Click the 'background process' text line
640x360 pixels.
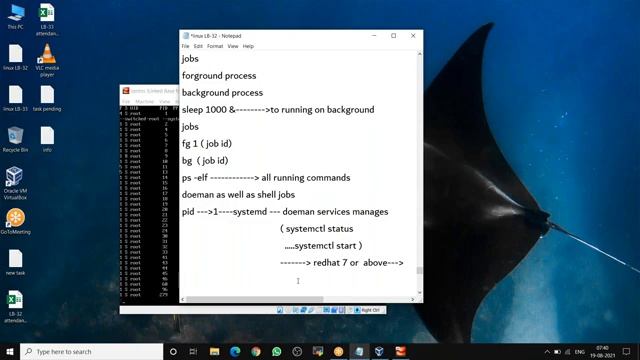[222, 93]
